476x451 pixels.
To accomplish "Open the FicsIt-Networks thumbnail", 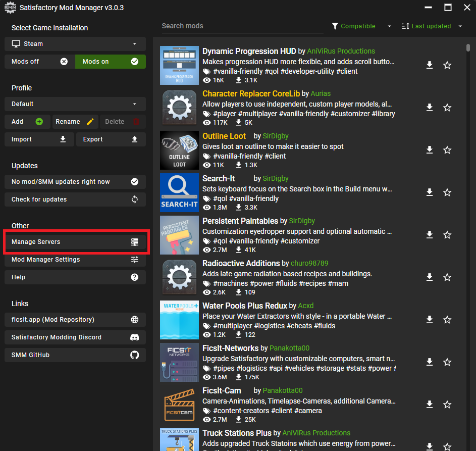I will tap(179, 362).
